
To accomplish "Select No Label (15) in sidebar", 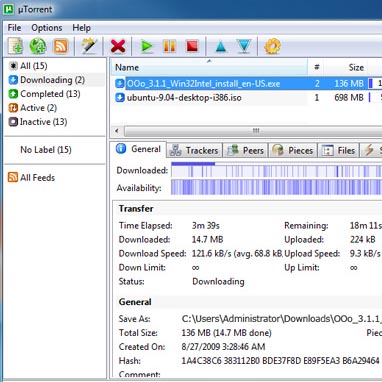I will 46,150.
